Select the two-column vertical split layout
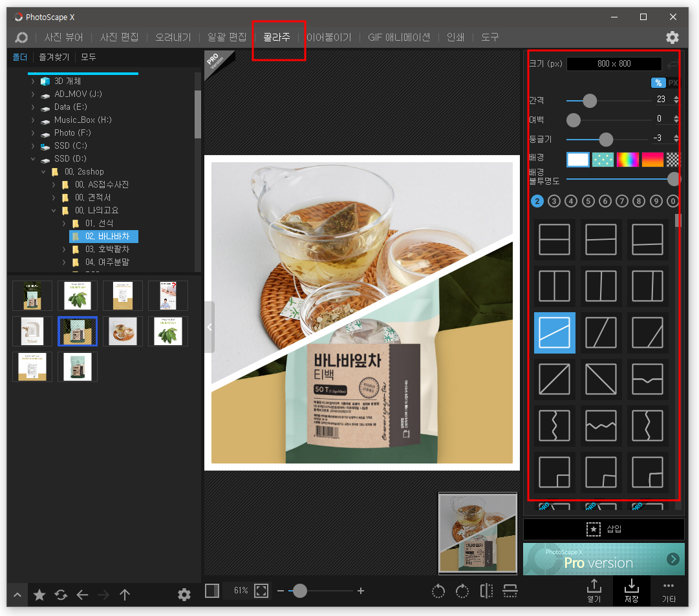This screenshot has width=699, height=616. pyautogui.click(x=555, y=286)
